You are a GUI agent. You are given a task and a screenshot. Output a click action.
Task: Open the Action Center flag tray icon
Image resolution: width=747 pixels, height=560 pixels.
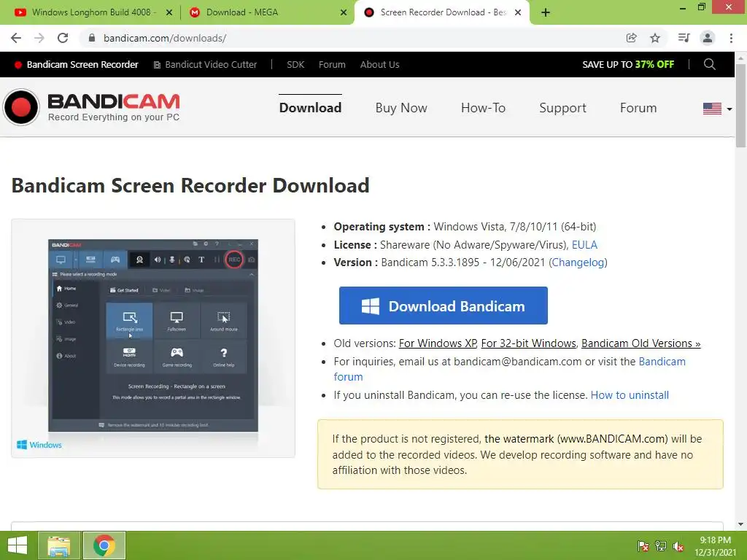643,546
